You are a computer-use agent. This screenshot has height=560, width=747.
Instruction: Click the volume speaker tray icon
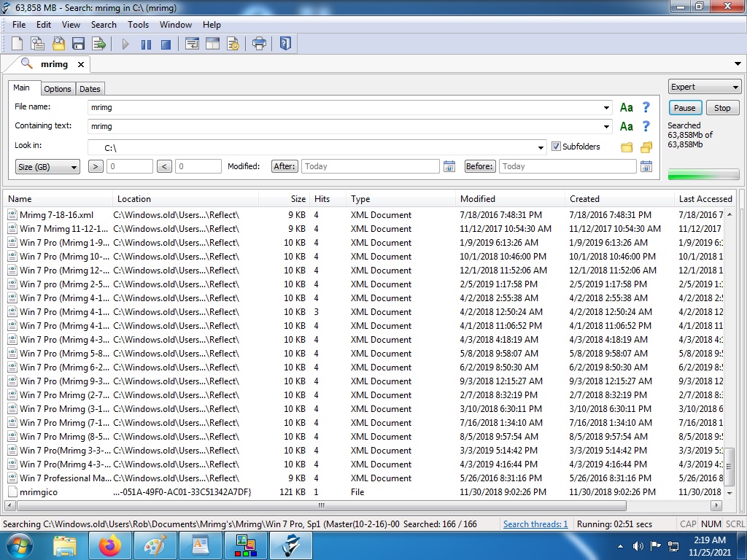click(x=638, y=546)
